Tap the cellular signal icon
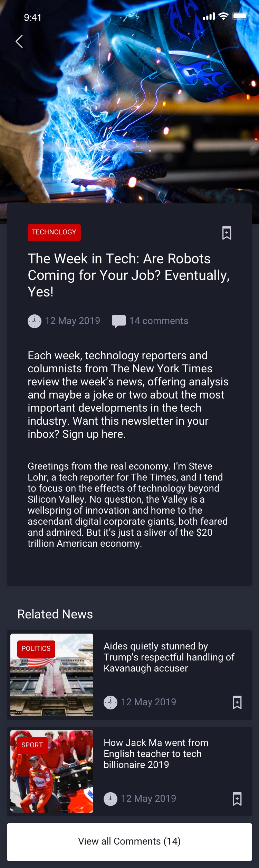Image resolution: width=259 pixels, height=868 pixels. [x=209, y=16]
